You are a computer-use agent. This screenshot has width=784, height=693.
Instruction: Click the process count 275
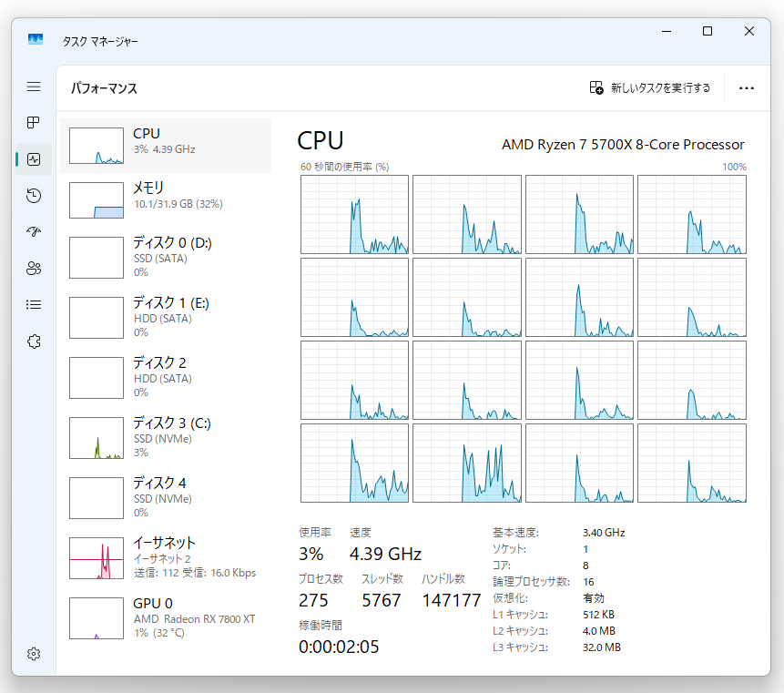pos(313,600)
